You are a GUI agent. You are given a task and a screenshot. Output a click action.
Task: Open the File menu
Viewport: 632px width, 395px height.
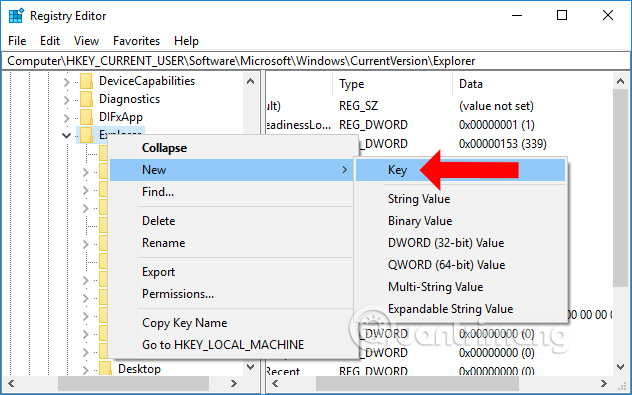click(x=17, y=41)
